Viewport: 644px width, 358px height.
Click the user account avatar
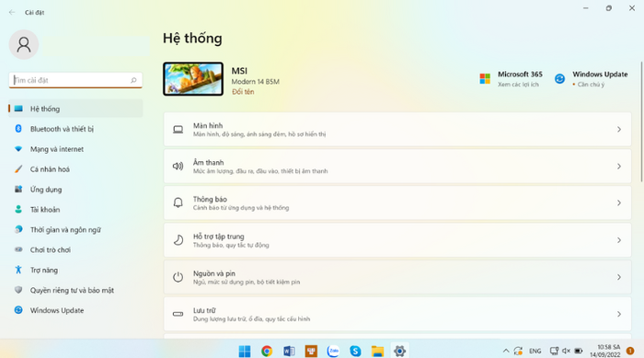point(24,44)
